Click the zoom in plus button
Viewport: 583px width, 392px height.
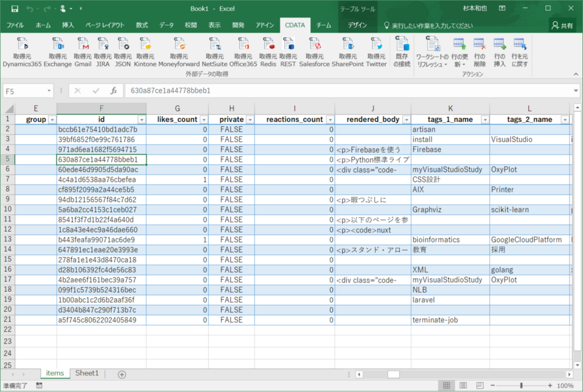coord(550,386)
